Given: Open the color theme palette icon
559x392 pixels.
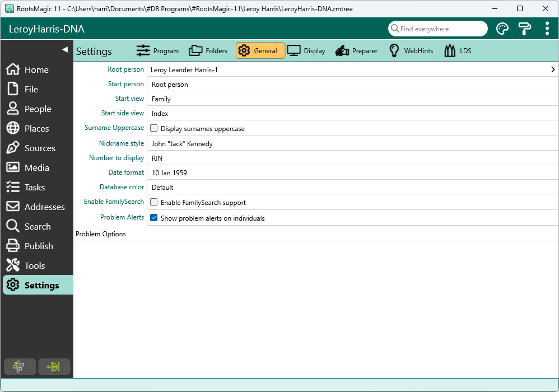Looking at the screenshot, I should [x=502, y=29].
